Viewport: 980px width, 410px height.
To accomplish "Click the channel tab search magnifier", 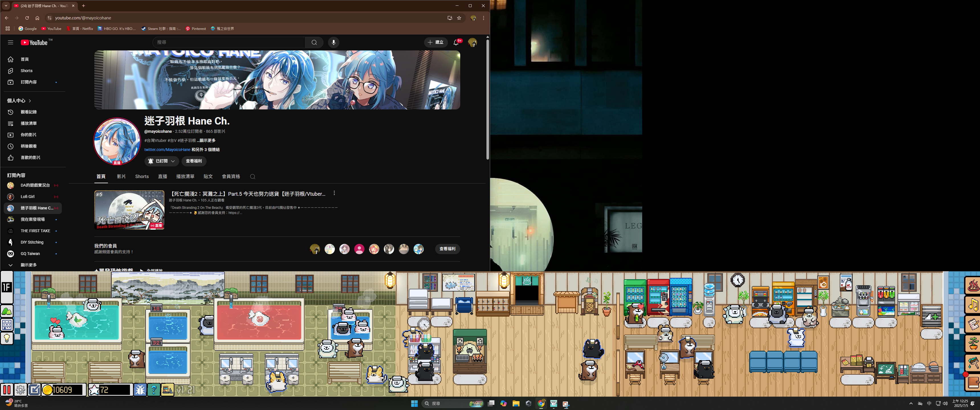I will [252, 176].
